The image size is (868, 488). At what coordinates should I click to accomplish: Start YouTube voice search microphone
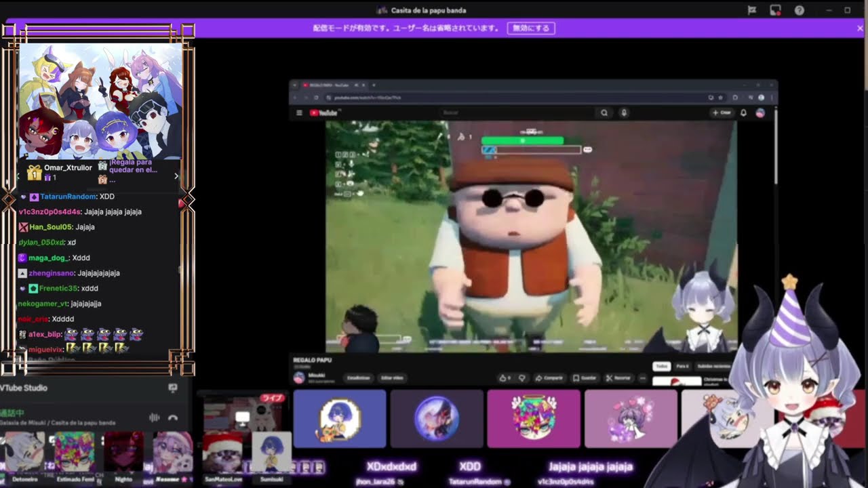point(624,113)
